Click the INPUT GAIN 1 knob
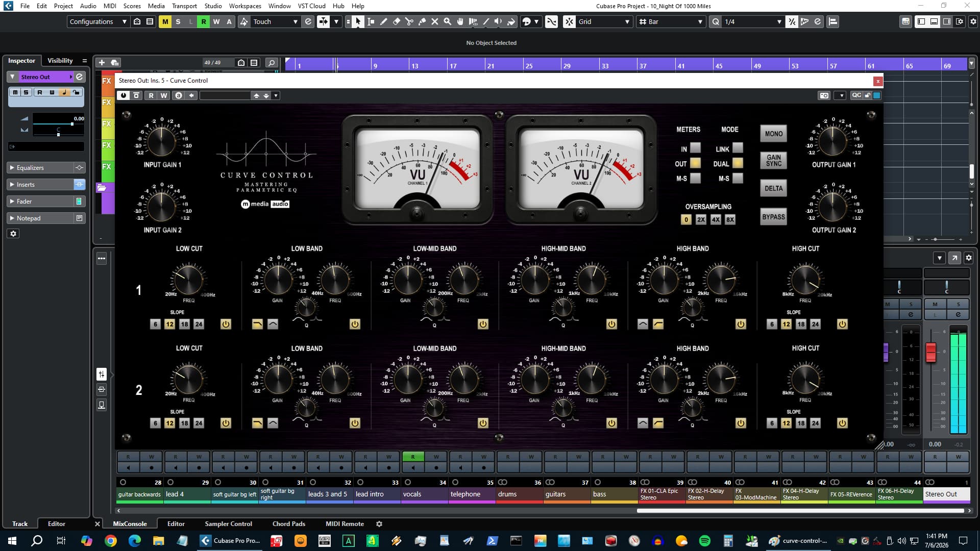Viewport: 980px width, 551px height. coord(161,141)
